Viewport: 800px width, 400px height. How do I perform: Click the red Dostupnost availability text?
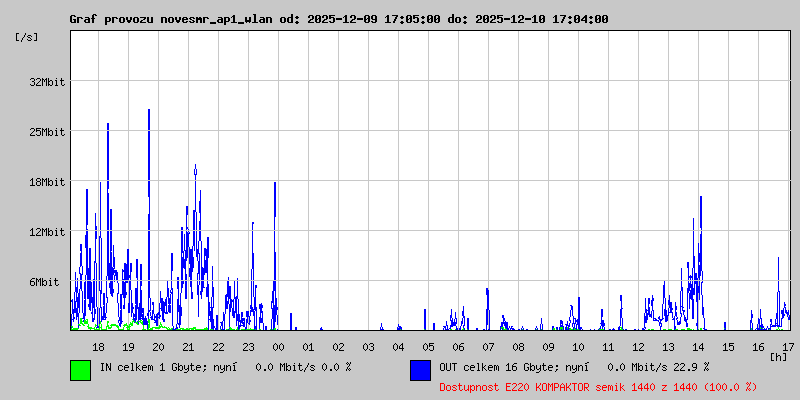click(598, 387)
